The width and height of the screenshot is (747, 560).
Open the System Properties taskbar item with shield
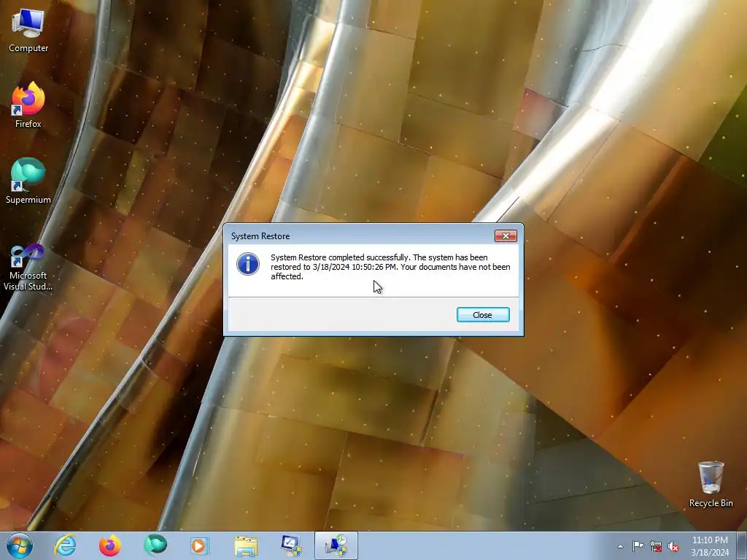pos(290,545)
